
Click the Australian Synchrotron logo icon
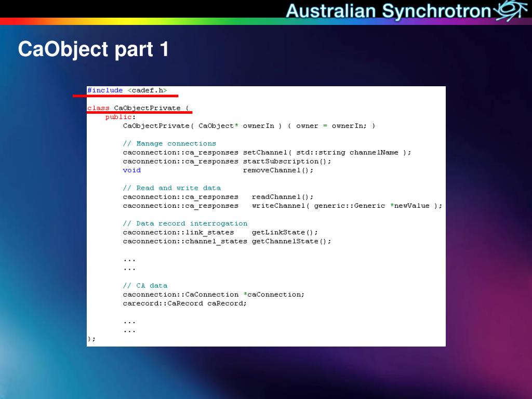(x=510, y=10)
